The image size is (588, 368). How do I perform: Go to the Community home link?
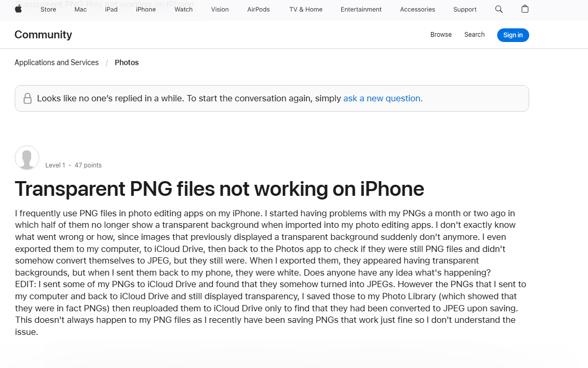[x=43, y=35]
